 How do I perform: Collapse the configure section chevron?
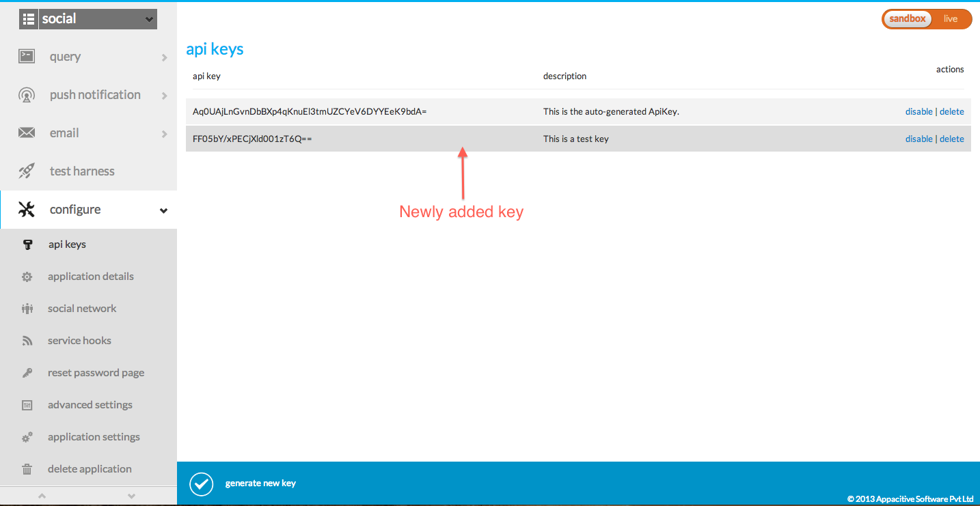click(163, 210)
